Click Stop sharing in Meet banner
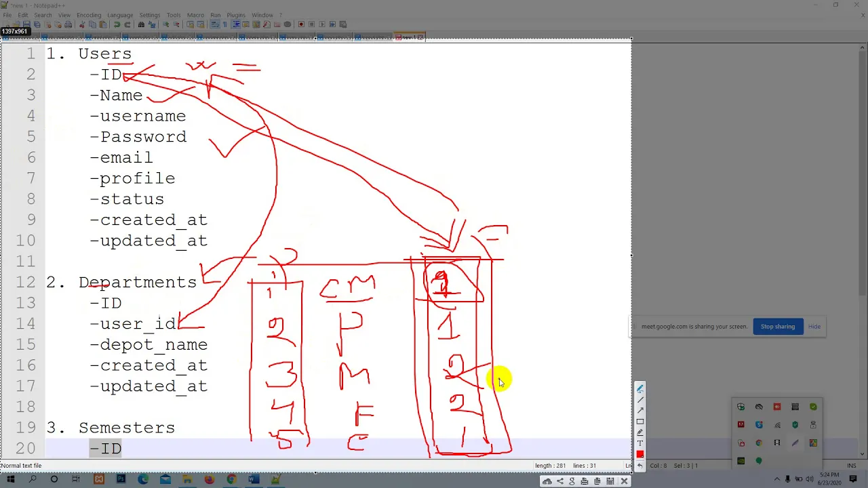The width and height of the screenshot is (868, 488). pos(778,327)
